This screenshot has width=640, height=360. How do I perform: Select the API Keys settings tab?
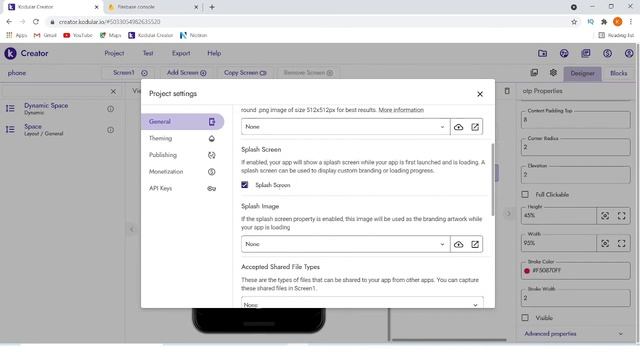(183, 189)
